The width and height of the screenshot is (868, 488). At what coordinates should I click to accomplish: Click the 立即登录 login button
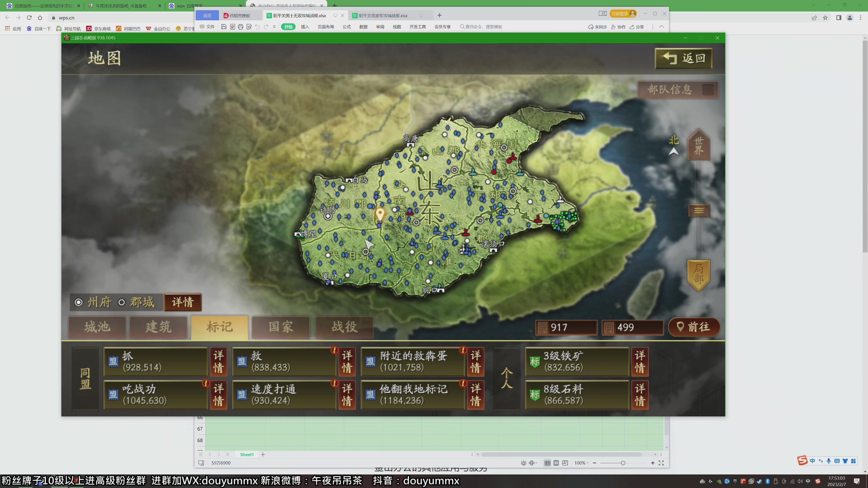[x=623, y=14]
